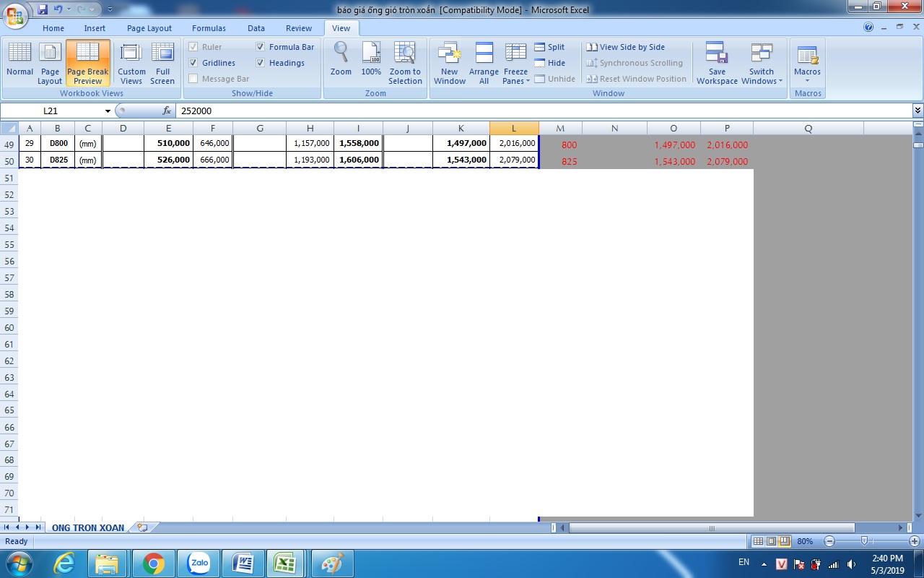Open the Home ribbon tab
The image size is (924, 578).
pos(53,28)
